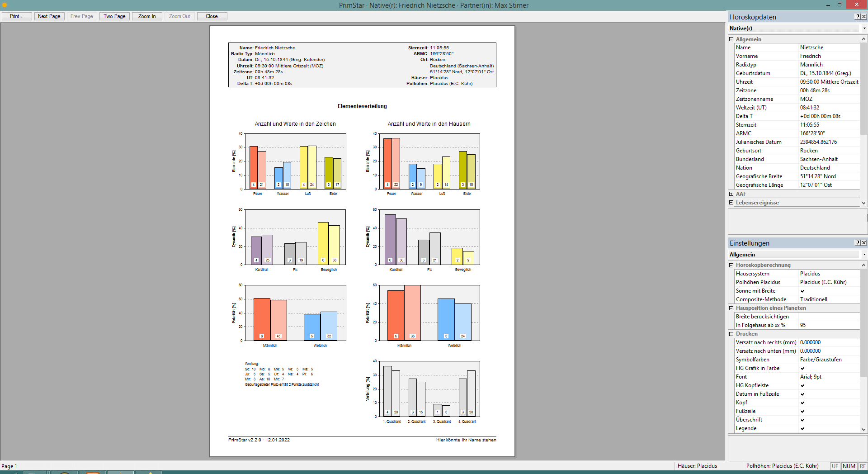Uncheck the Fußzeile print option
The width and height of the screenshot is (868, 474).
coord(802,411)
